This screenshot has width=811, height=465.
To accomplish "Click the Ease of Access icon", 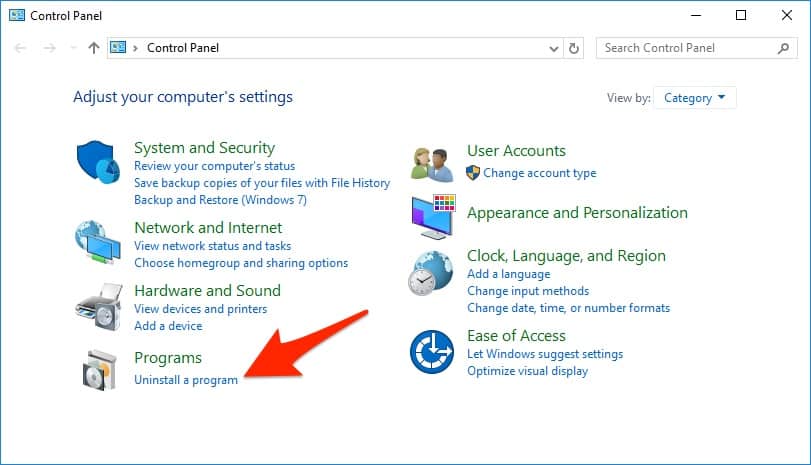I will click(x=432, y=352).
